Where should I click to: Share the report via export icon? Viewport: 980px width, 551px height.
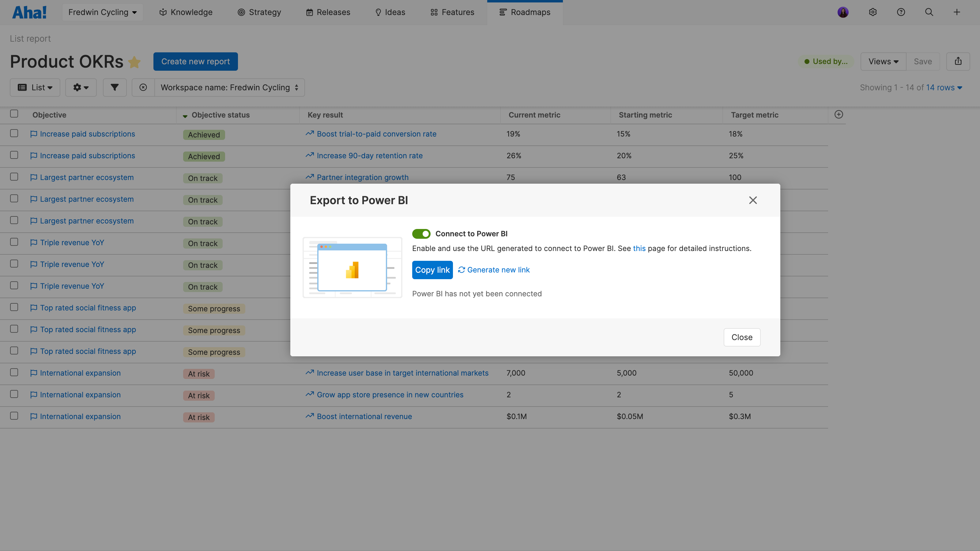tap(958, 61)
